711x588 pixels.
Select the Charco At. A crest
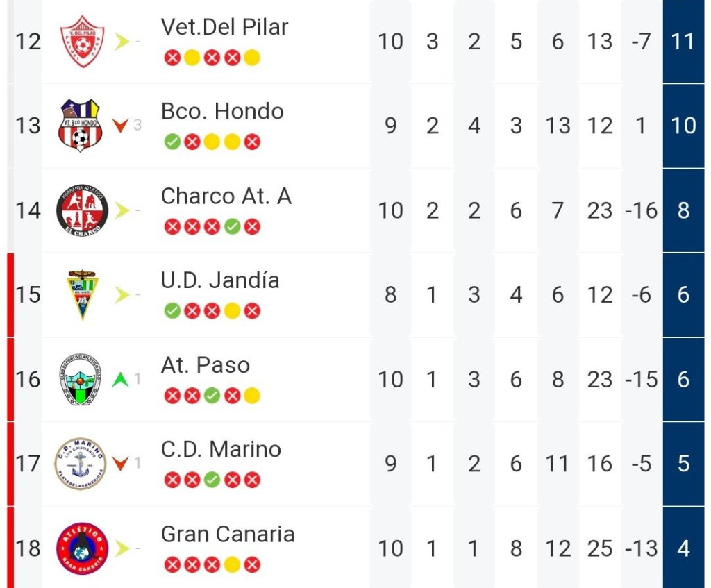(82, 210)
